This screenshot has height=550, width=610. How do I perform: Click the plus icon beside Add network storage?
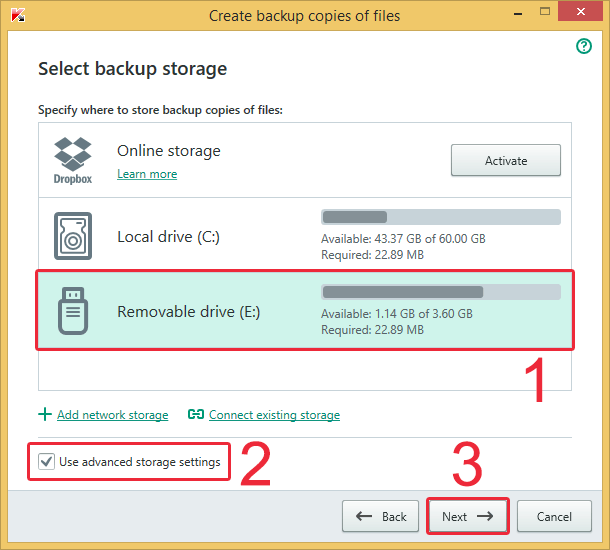[x=45, y=414]
